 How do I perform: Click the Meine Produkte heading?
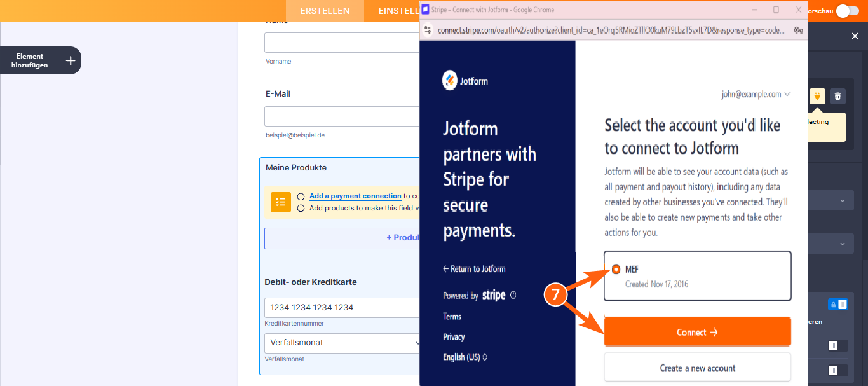[296, 167]
